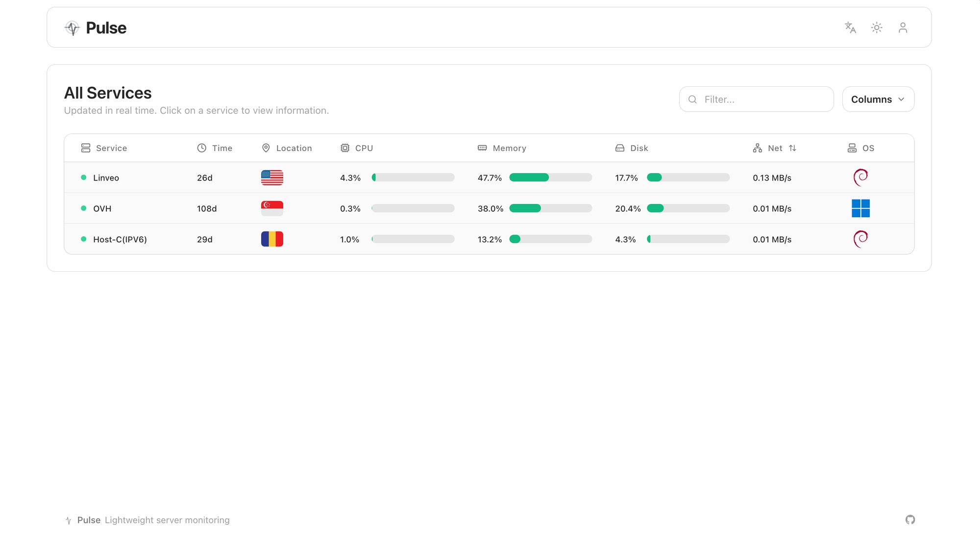Viewport: 980px width, 538px height.
Task: Click the CPU column header
Action: tap(364, 148)
